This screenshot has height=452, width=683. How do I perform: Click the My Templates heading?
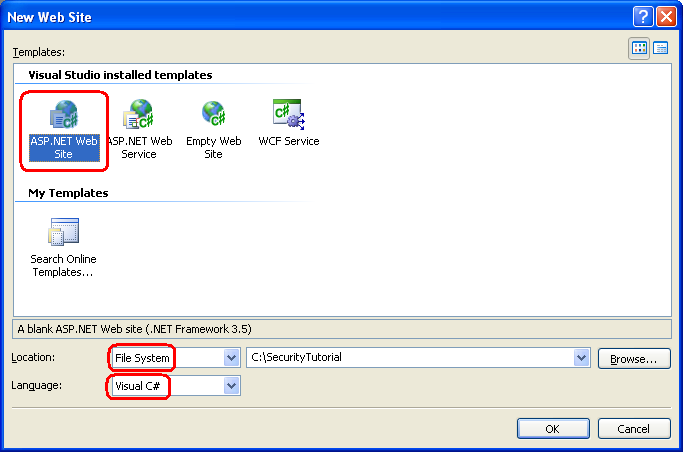pyautogui.click(x=68, y=193)
